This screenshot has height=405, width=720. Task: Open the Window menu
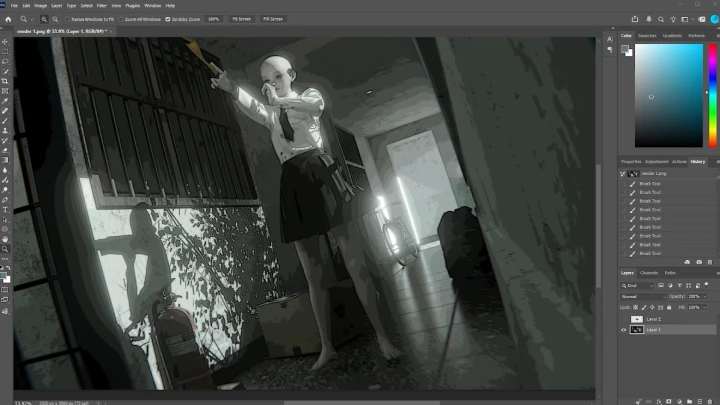(x=152, y=6)
